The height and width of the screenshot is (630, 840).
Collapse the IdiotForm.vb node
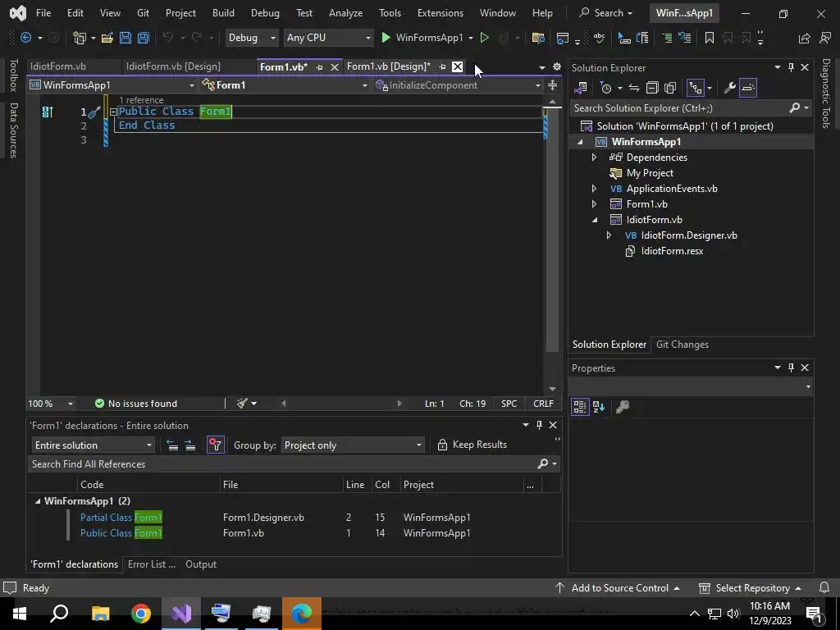coord(595,220)
